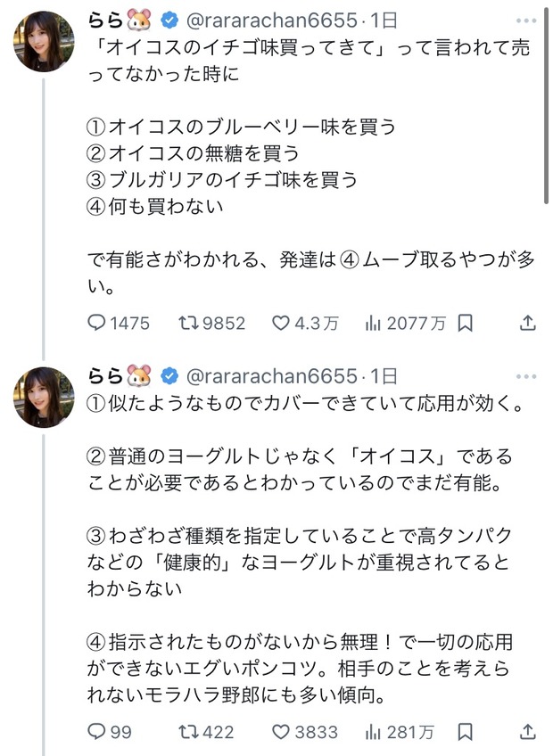The height and width of the screenshot is (756, 553).
Task: Reply to the first tweet about オイコス
Action: point(97,324)
